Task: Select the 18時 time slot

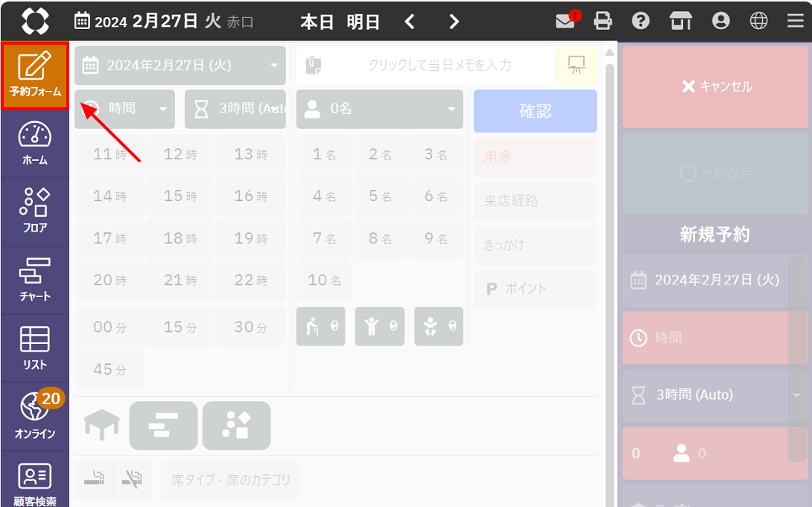Action: 180,239
